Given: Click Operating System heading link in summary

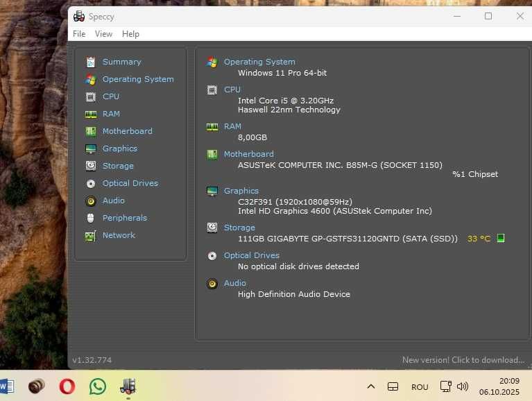Looking at the screenshot, I should (259, 62).
